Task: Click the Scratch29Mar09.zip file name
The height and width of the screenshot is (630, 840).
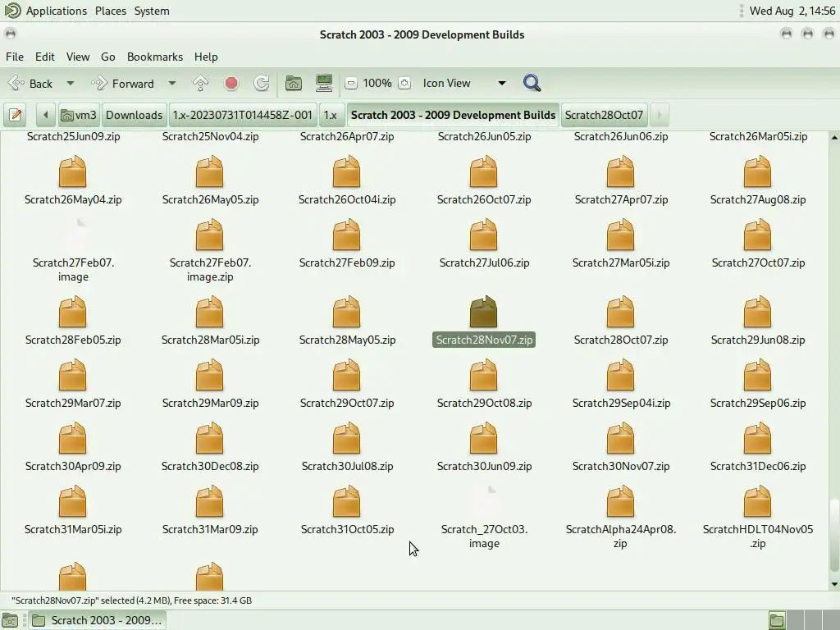Action: point(210,403)
